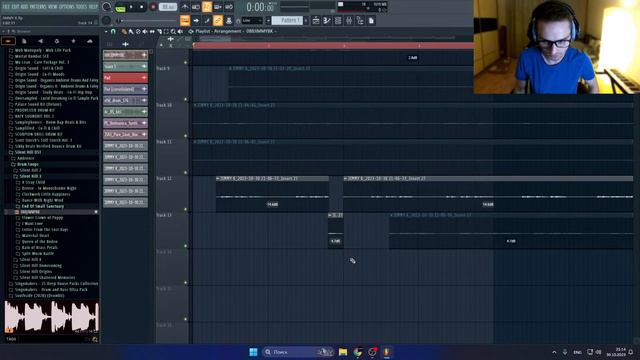Select the slip tool in playlist toolbar
Viewport: 640px width, 360px height.
coord(152,31)
